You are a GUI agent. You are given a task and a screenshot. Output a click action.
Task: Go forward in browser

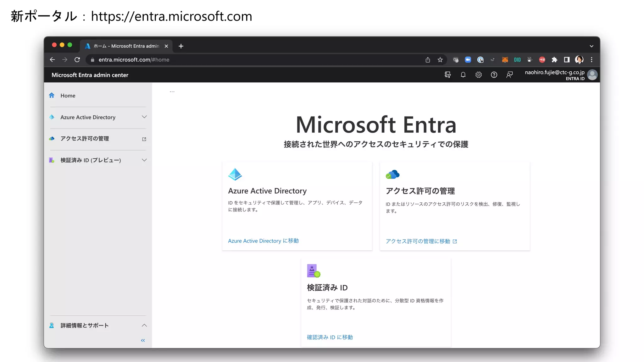(65, 60)
